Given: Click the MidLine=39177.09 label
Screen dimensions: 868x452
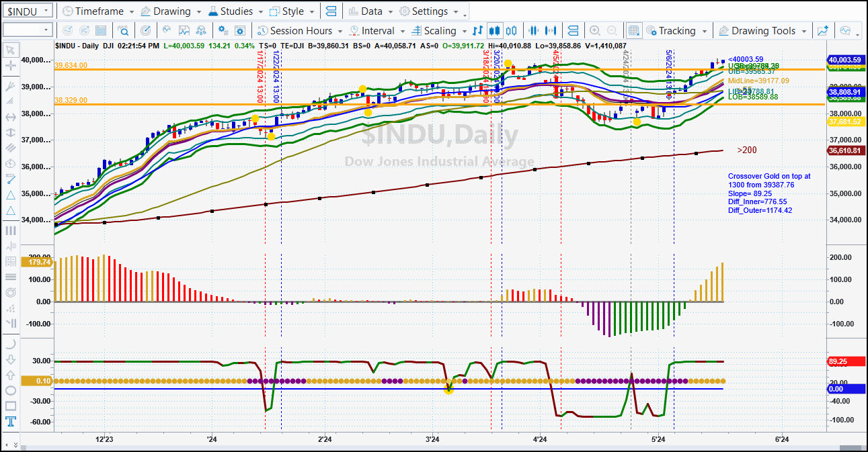Looking at the screenshot, I should (x=758, y=81).
